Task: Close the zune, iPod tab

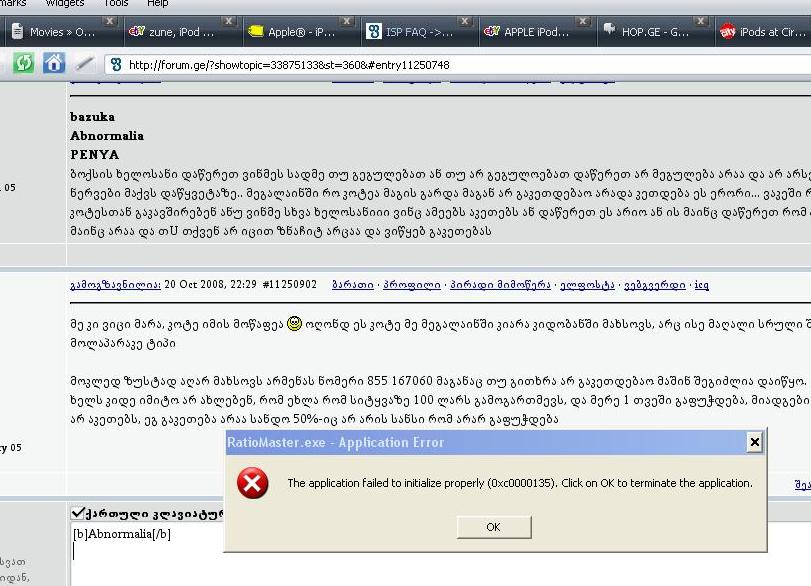Action: click(x=228, y=21)
